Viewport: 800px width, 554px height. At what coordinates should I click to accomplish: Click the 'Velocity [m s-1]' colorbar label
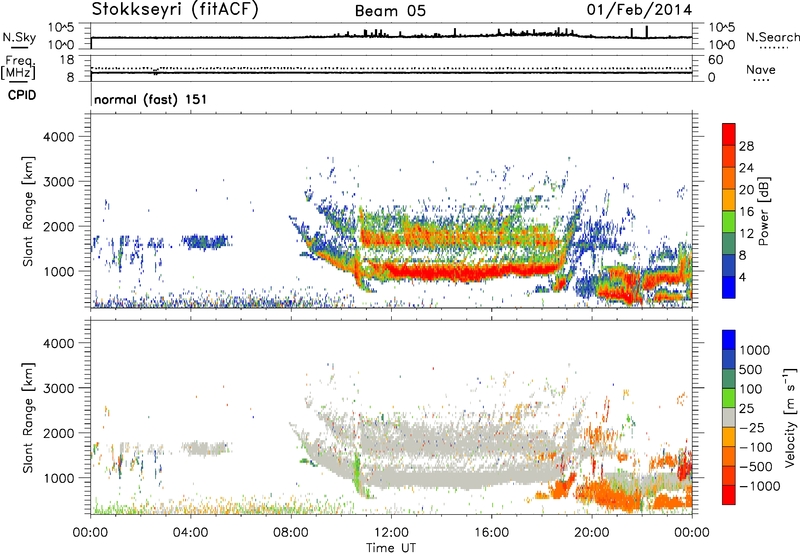(x=790, y=417)
